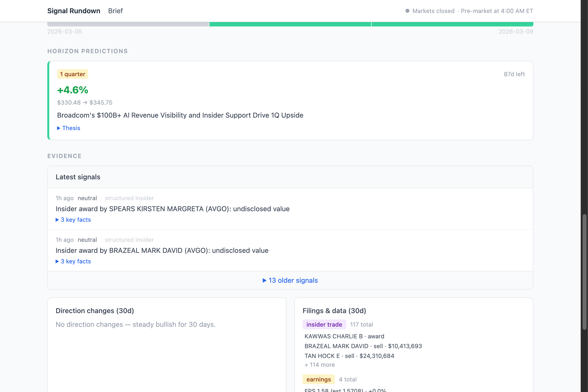
Task: Open the Brief tab in header
Action: tap(115, 11)
